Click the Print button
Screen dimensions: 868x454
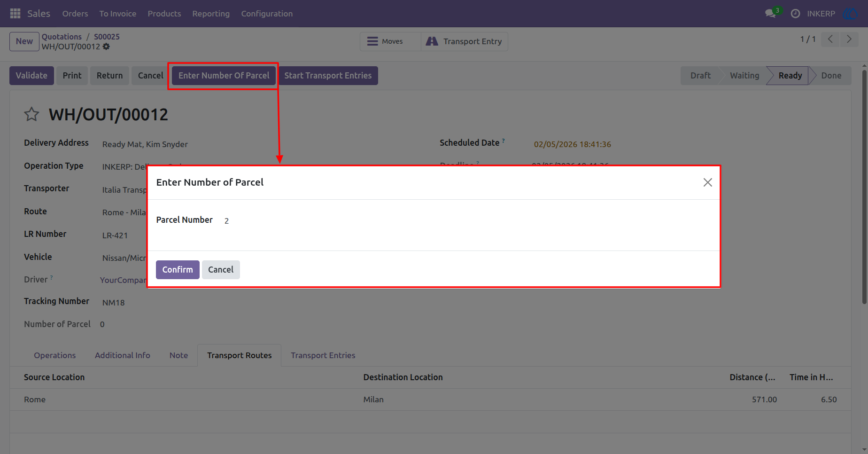(x=72, y=76)
